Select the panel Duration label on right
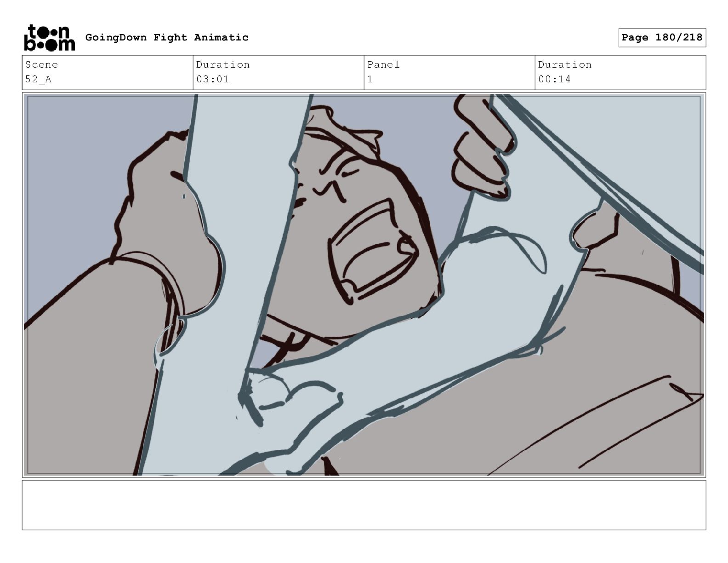 coord(565,64)
